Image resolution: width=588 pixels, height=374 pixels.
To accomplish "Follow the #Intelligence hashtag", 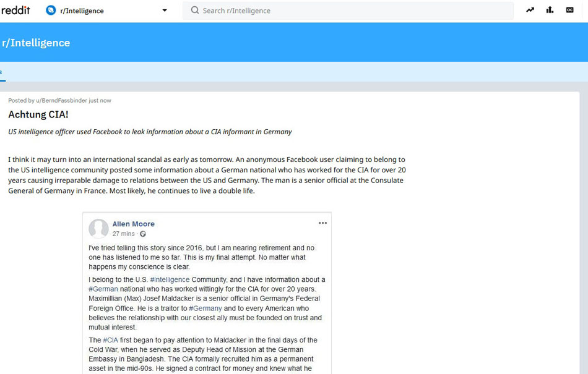I will tap(170, 279).
